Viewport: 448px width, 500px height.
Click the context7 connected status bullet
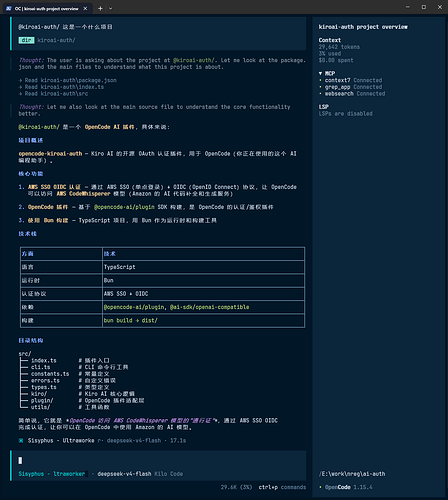coord(321,80)
